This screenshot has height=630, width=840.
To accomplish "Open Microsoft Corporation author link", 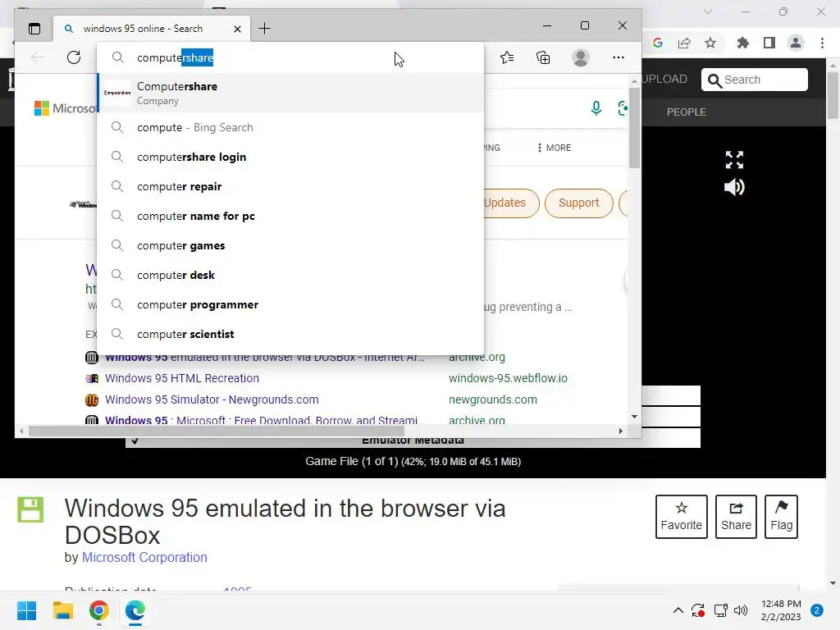I will coord(144,557).
